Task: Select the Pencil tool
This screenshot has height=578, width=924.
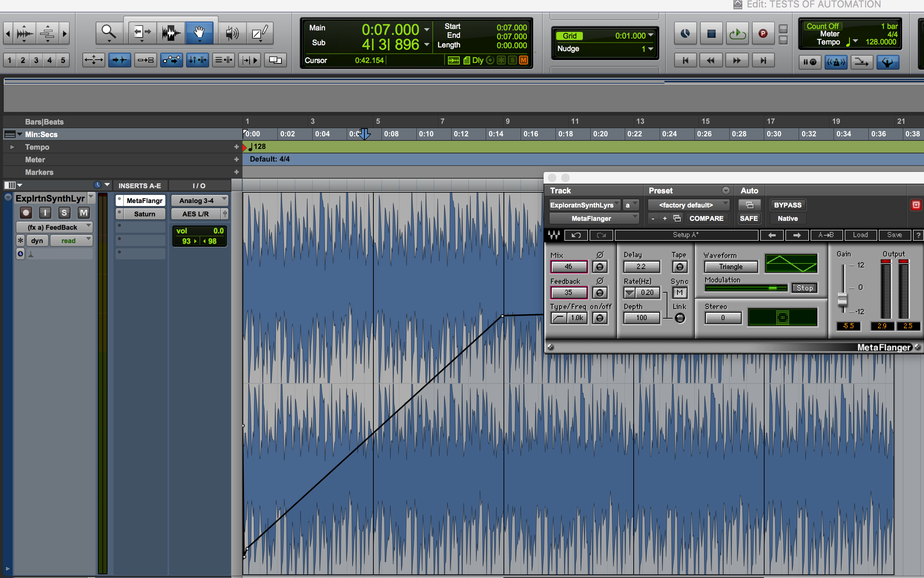Action: tap(260, 33)
